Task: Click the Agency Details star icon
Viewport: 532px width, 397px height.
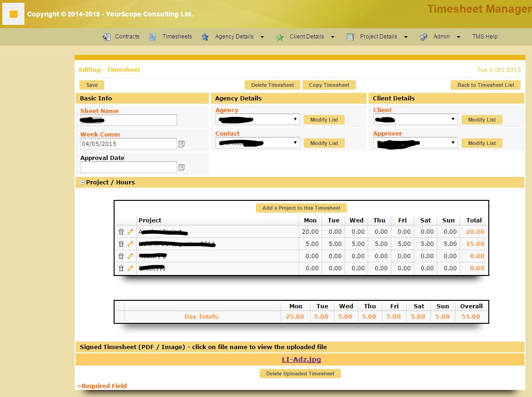Action: tap(205, 37)
